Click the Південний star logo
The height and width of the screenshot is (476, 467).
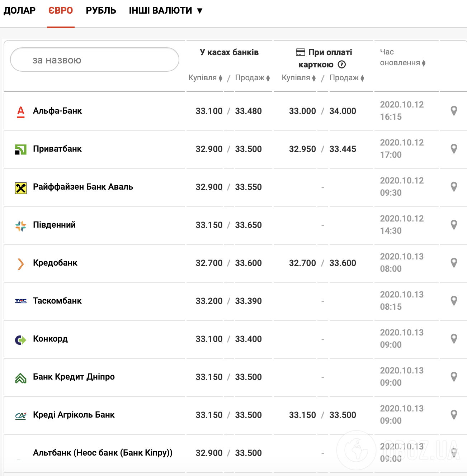click(21, 226)
